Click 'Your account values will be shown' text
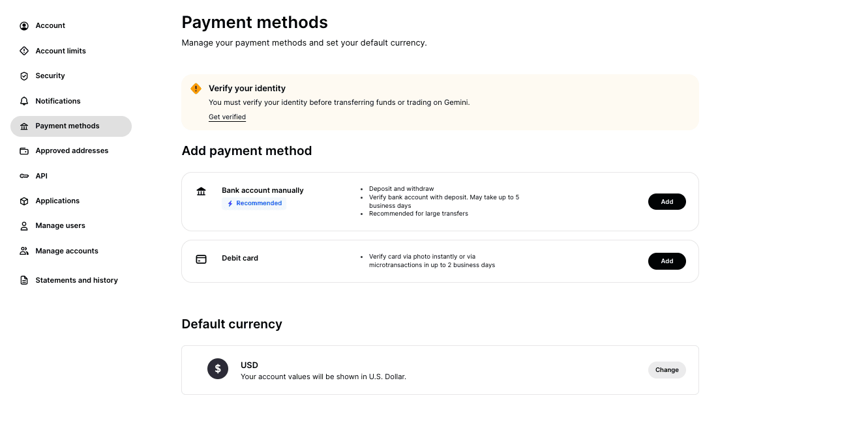Image resolution: width=868 pixels, height=443 pixels. click(x=323, y=377)
